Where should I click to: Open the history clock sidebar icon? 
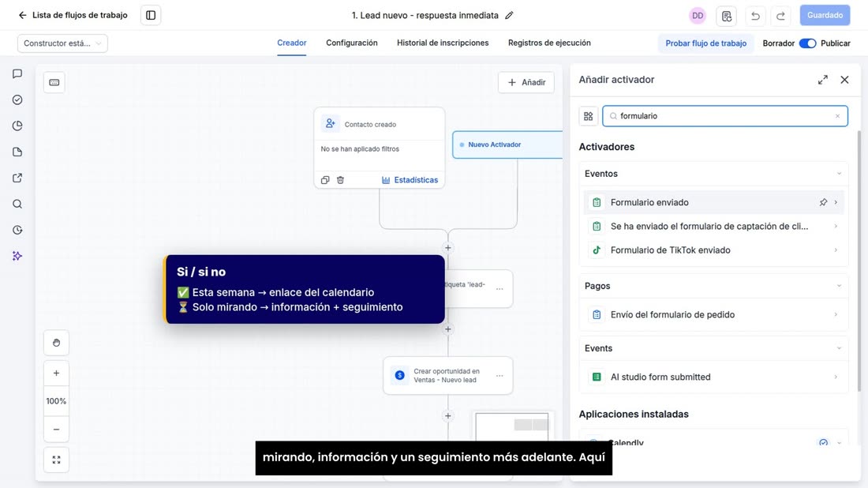[17, 230]
